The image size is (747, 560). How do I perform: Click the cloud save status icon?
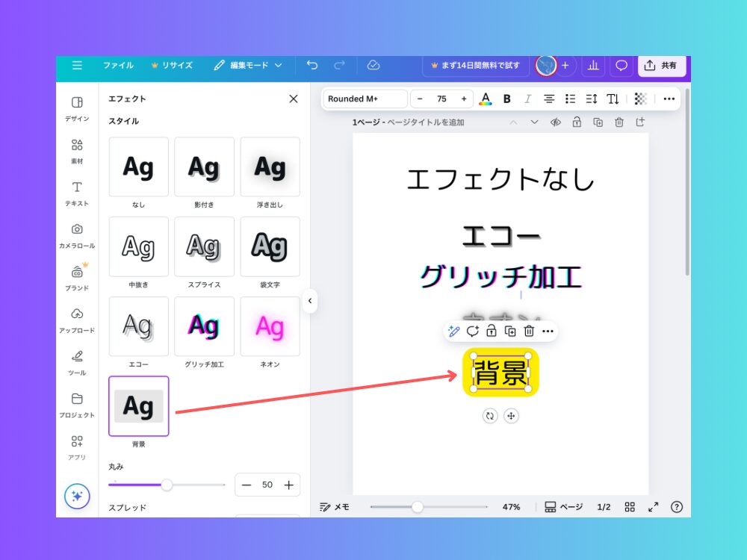pos(373,65)
